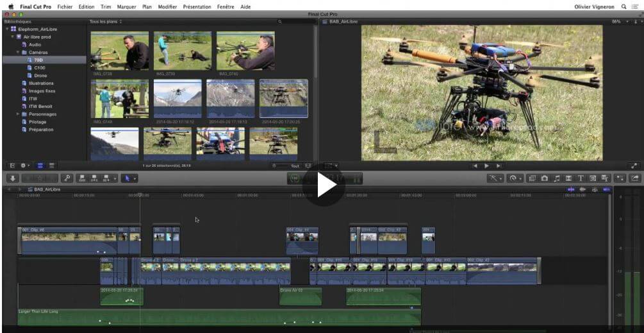Select the Drone keyword collection
The height and width of the screenshot is (333, 644).
(x=40, y=76)
